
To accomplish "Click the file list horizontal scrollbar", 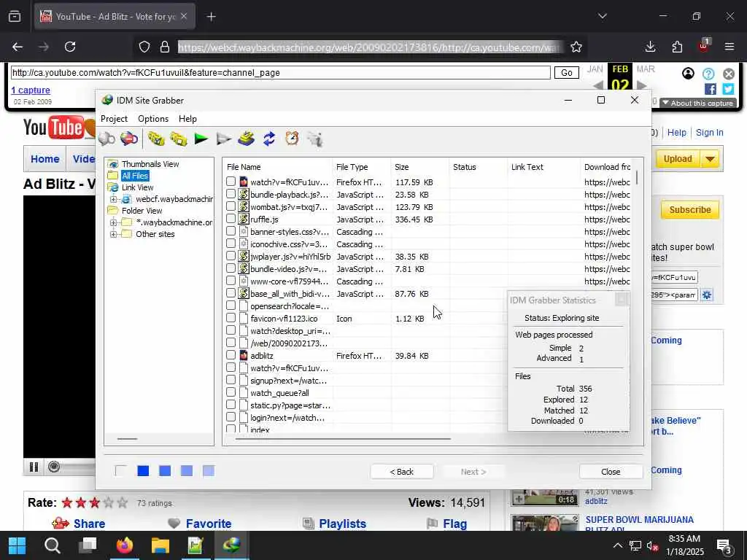I will coord(343,438).
